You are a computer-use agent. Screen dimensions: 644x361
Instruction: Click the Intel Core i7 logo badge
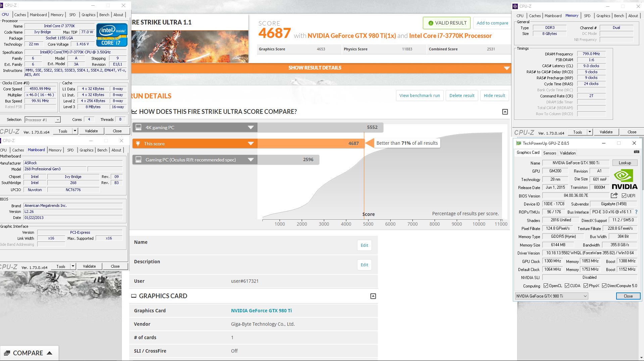point(112,35)
